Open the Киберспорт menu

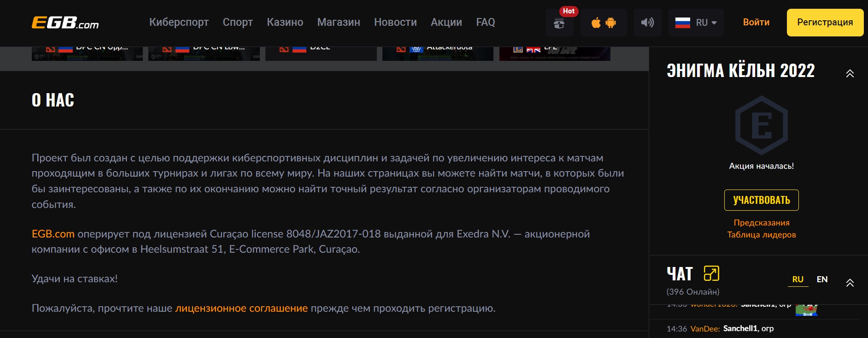(179, 22)
